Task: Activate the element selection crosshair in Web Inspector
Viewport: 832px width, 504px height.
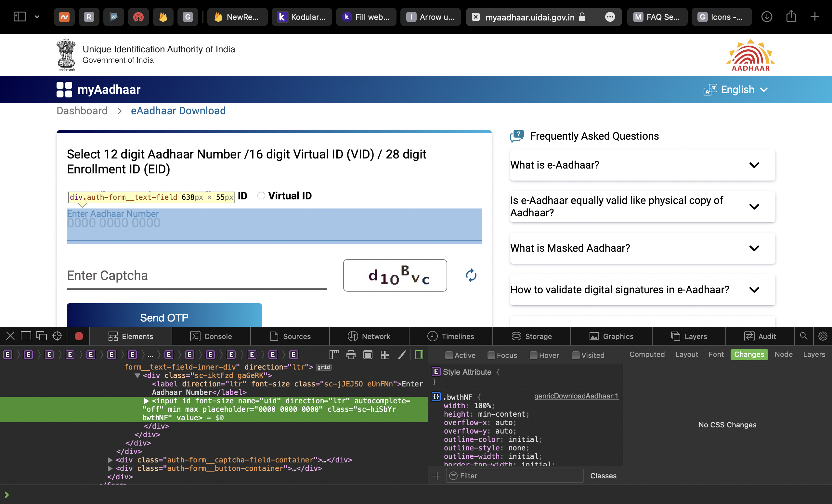Action: (x=57, y=336)
